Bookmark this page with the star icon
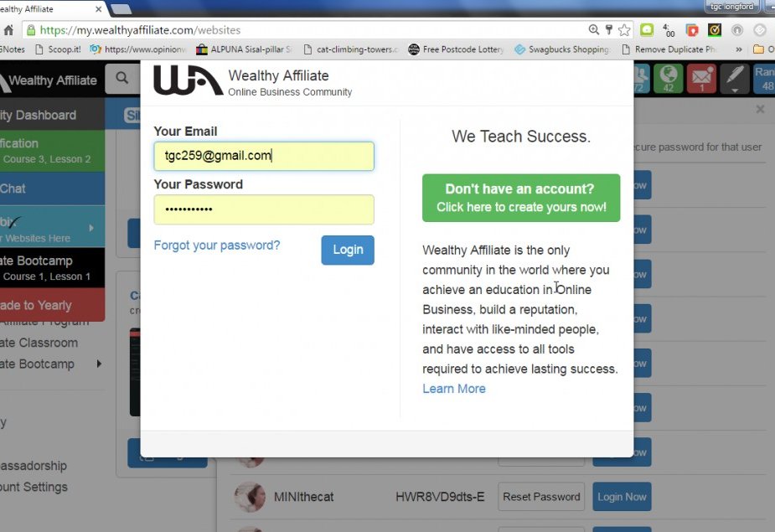 pos(624,30)
